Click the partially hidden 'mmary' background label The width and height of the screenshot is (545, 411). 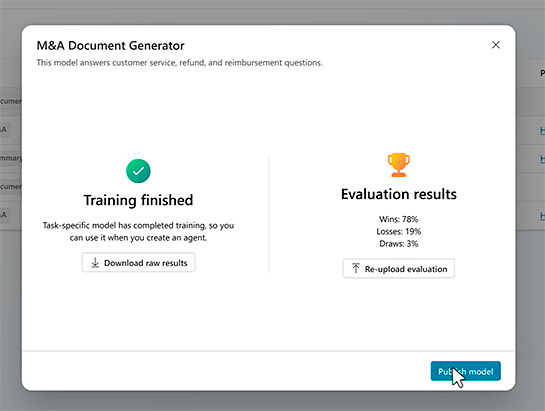pos(11,158)
